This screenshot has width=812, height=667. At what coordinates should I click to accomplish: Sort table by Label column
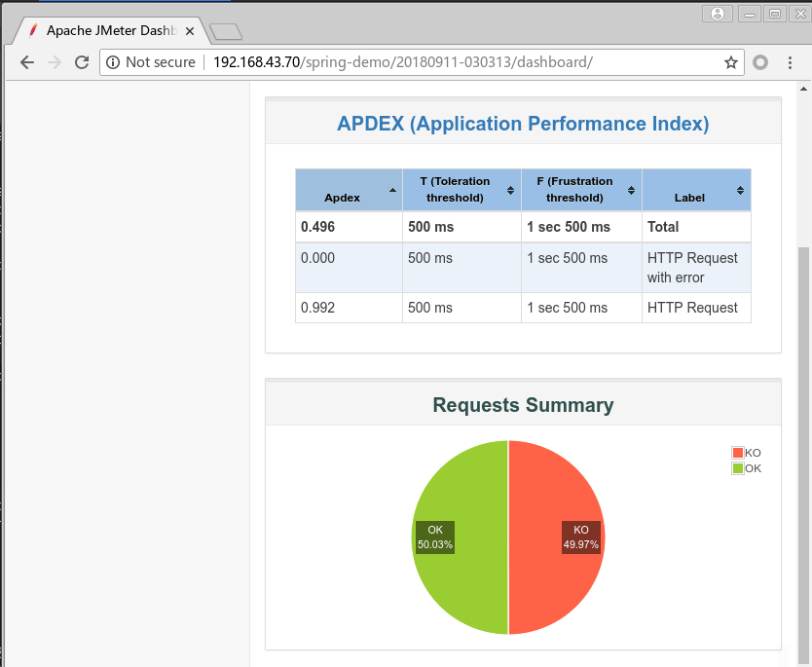[695, 190]
